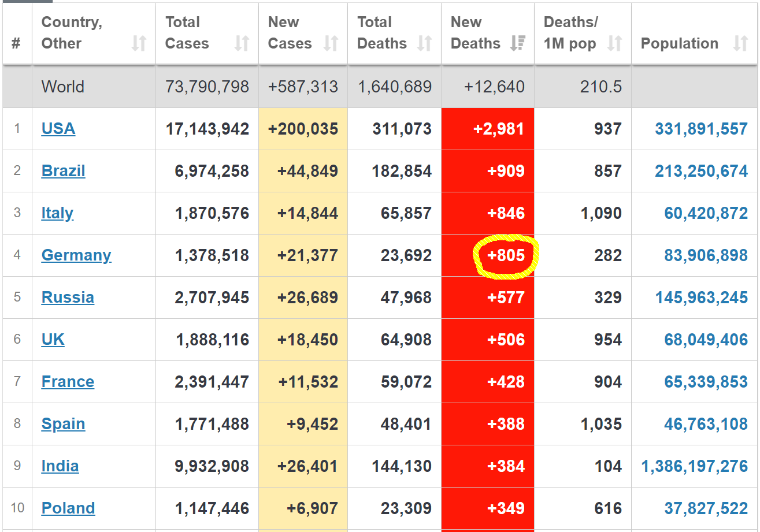The image size is (760, 532).
Task: Click sort icon beside New Cases
Action: pos(331,43)
